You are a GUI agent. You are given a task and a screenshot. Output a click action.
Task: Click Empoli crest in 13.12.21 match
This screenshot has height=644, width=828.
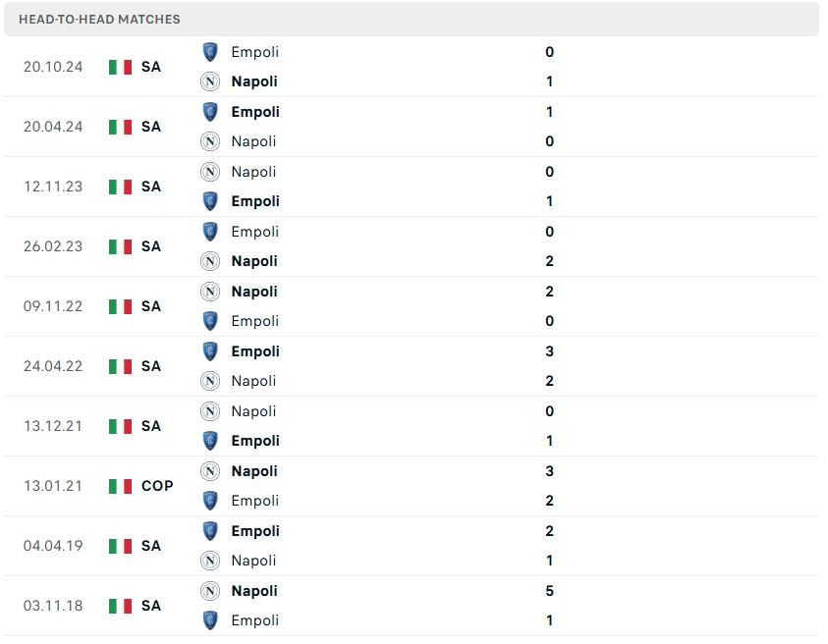pyautogui.click(x=210, y=441)
